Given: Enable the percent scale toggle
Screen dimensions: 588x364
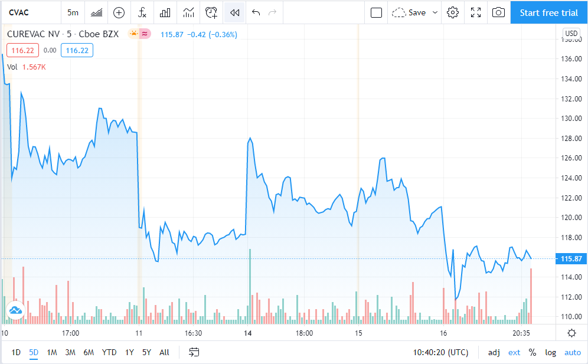Looking at the screenshot, I should 533,352.
